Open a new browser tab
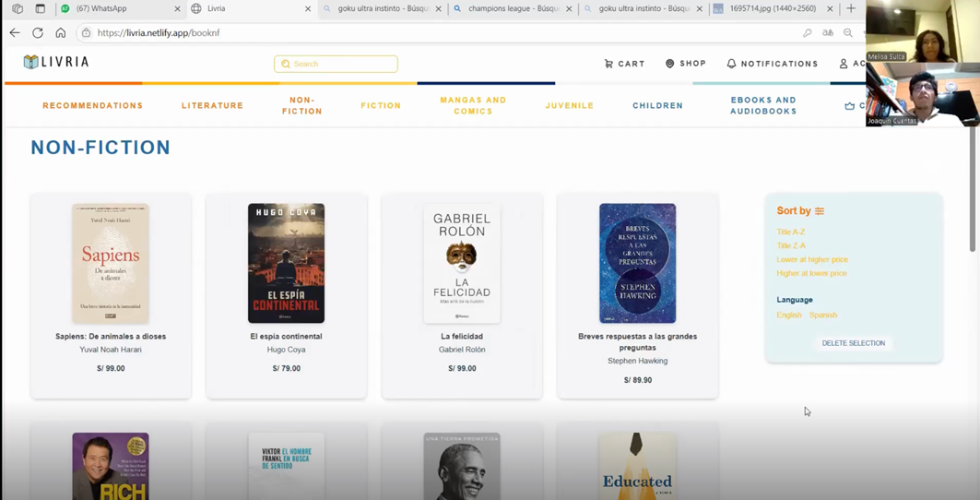Screen dimensions: 980x500 pos(851,8)
